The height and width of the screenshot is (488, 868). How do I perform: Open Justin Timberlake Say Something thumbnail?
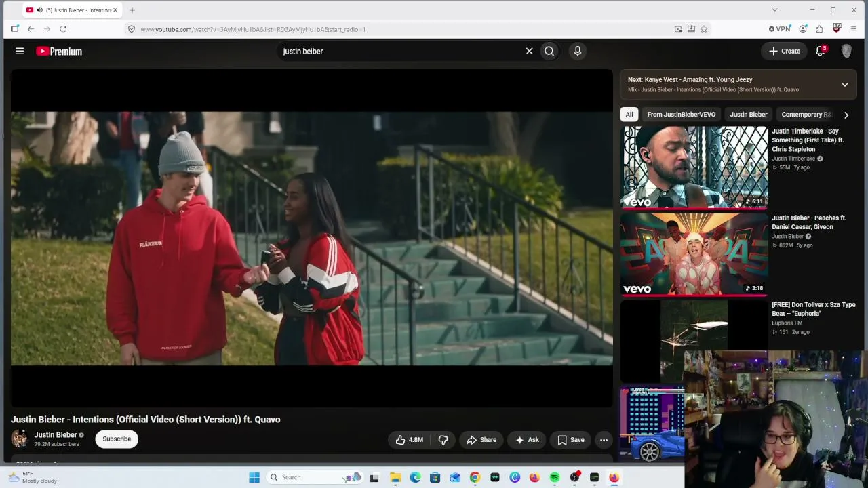click(x=694, y=167)
